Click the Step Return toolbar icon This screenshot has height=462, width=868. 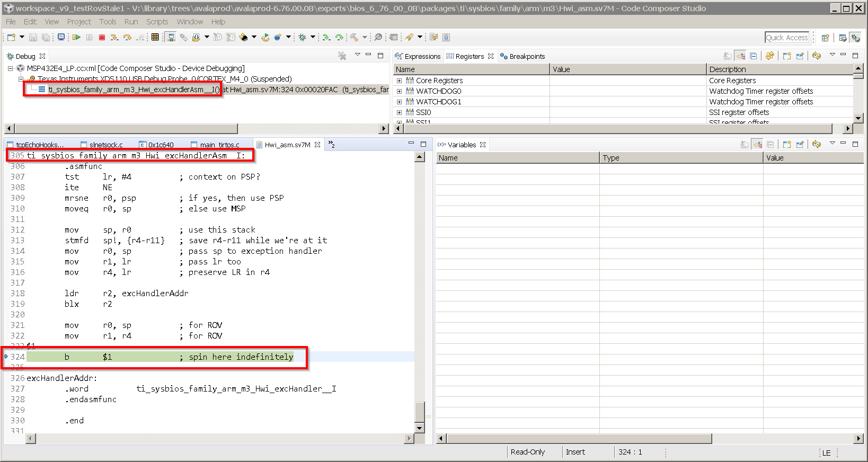click(140, 37)
